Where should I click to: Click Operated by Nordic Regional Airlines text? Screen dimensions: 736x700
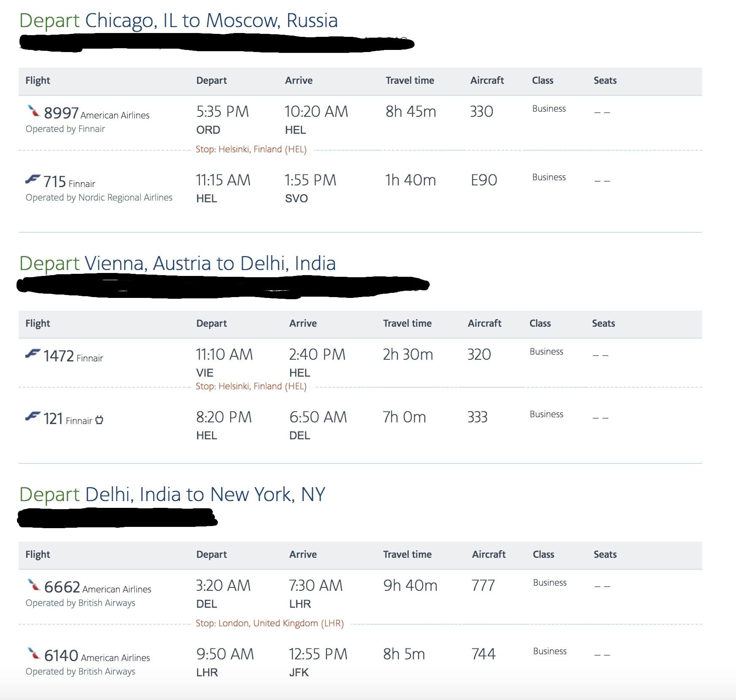(x=99, y=198)
